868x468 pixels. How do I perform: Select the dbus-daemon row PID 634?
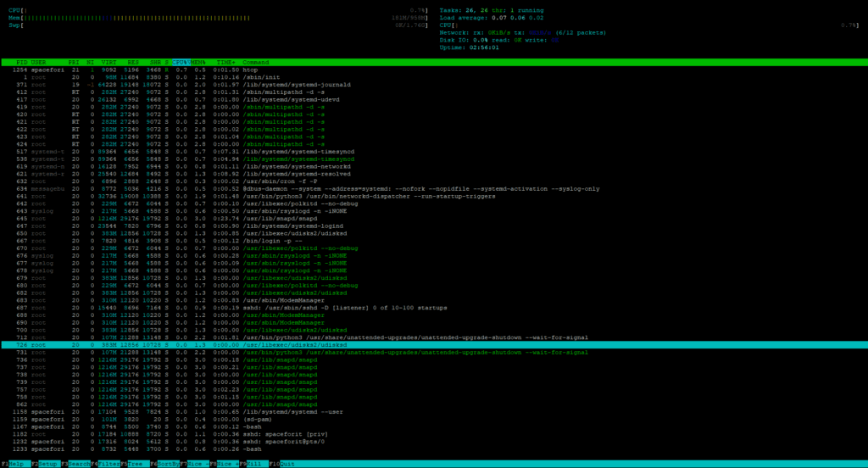(x=434, y=189)
